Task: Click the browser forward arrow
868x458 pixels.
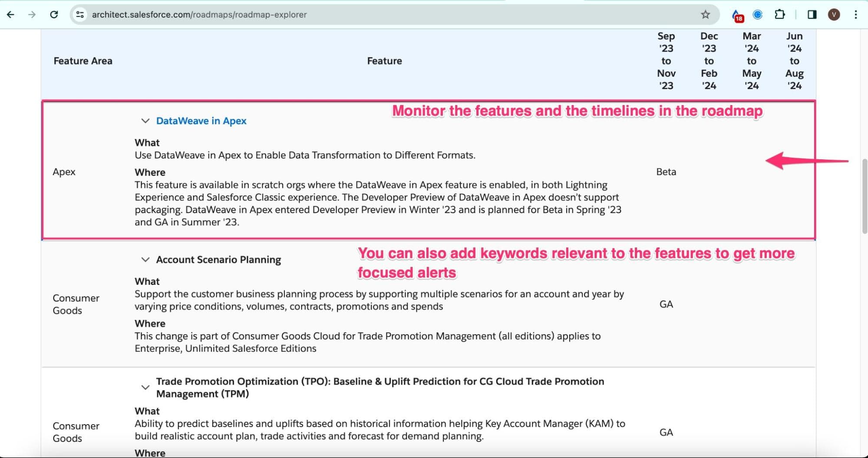Action: [x=32, y=15]
